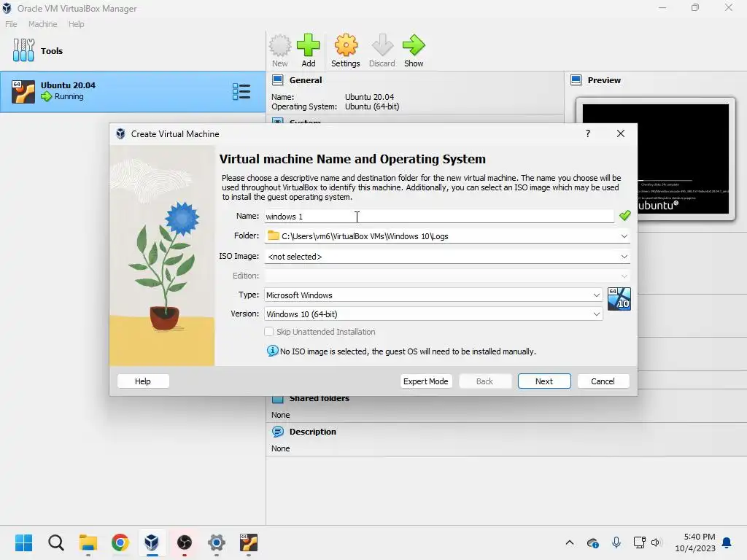Open OBS Studio from the taskbar
This screenshot has width=747, height=560.
pyautogui.click(x=185, y=542)
